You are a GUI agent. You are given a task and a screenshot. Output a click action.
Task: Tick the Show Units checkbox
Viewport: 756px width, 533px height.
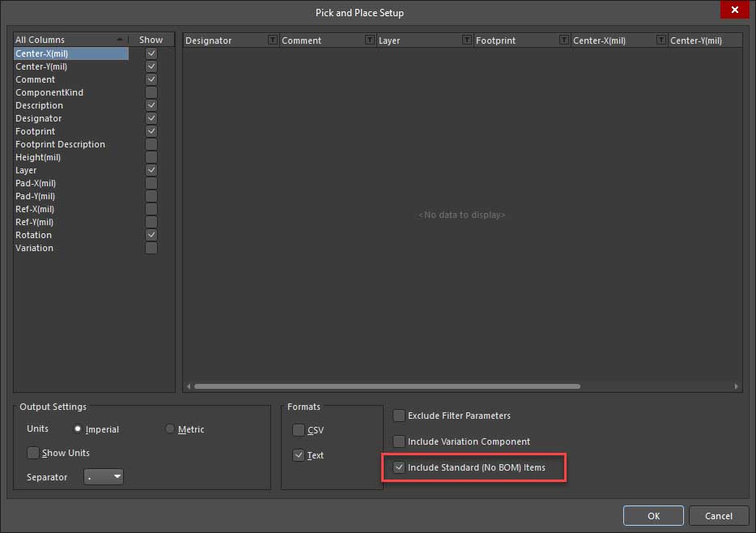tap(33, 453)
